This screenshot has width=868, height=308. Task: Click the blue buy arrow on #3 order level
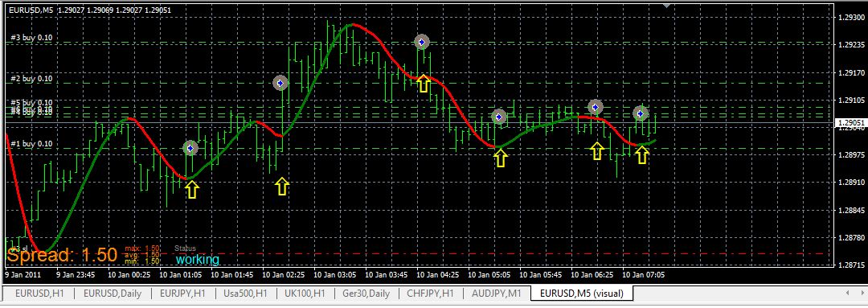click(x=423, y=42)
